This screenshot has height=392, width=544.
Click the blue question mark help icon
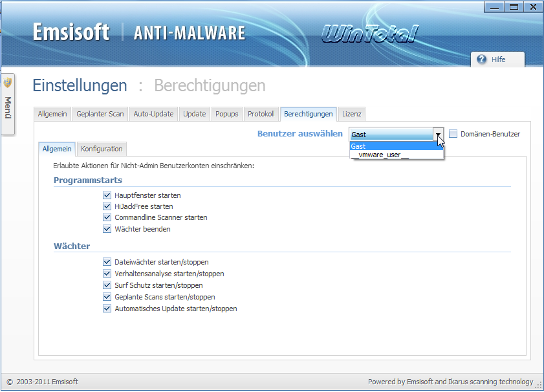(481, 60)
